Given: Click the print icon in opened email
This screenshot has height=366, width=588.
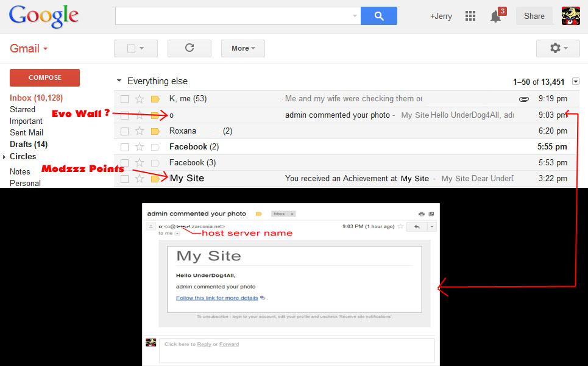Looking at the screenshot, I should (x=422, y=214).
